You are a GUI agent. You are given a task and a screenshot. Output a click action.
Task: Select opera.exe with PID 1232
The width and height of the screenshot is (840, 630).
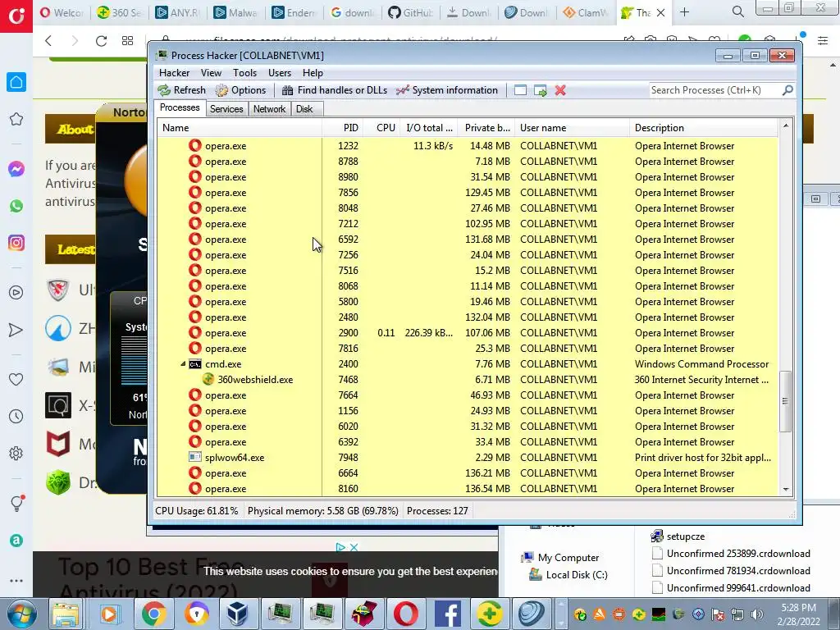point(467,146)
